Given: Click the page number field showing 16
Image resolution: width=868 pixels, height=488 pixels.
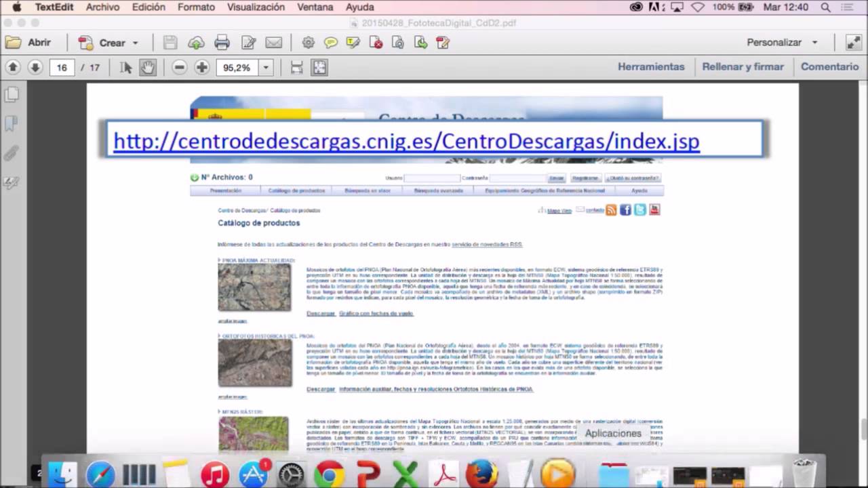Looking at the screenshot, I should tap(62, 67).
